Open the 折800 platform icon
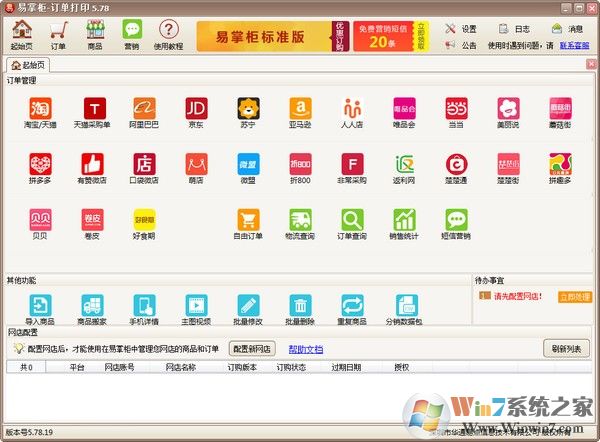Image resolution: width=600 pixels, height=442 pixels. 300,165
